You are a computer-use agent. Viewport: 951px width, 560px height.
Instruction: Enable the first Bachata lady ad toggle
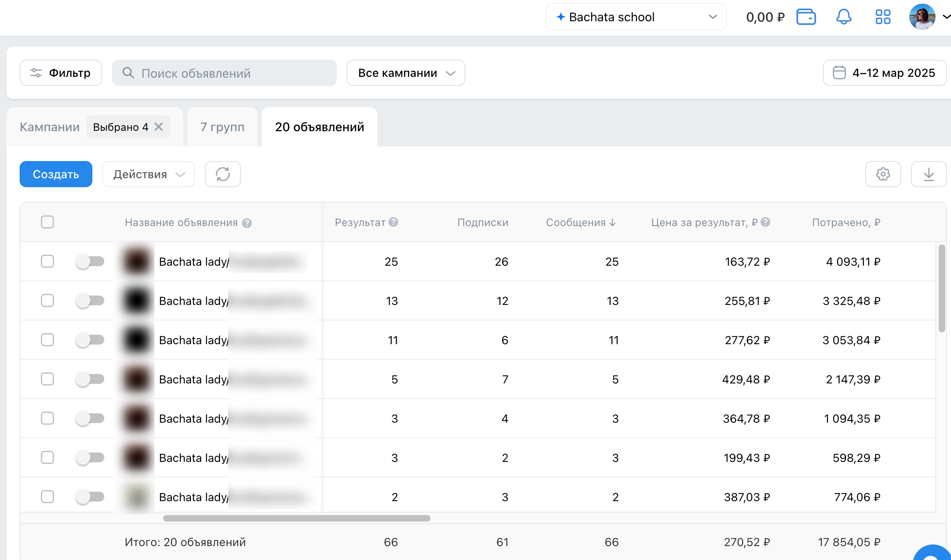[90, 261]
